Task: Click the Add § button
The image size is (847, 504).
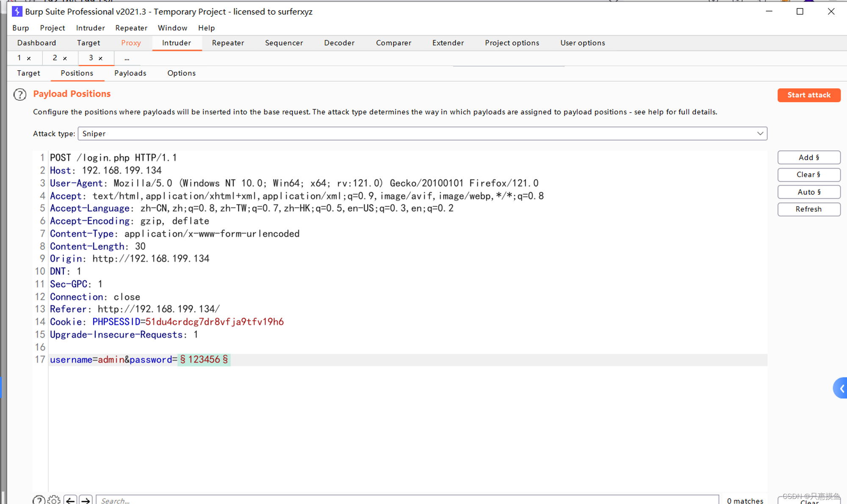Action: tap(808, 158)
